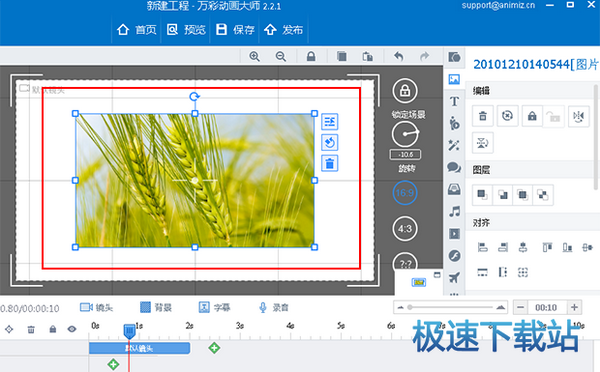
Task: Lock the scene (锁定场景)
Action: click(405, 91)
